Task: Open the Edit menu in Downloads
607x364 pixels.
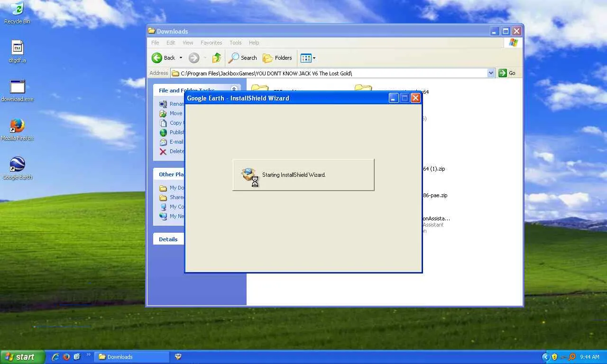Action: click(x=171, y=43)
